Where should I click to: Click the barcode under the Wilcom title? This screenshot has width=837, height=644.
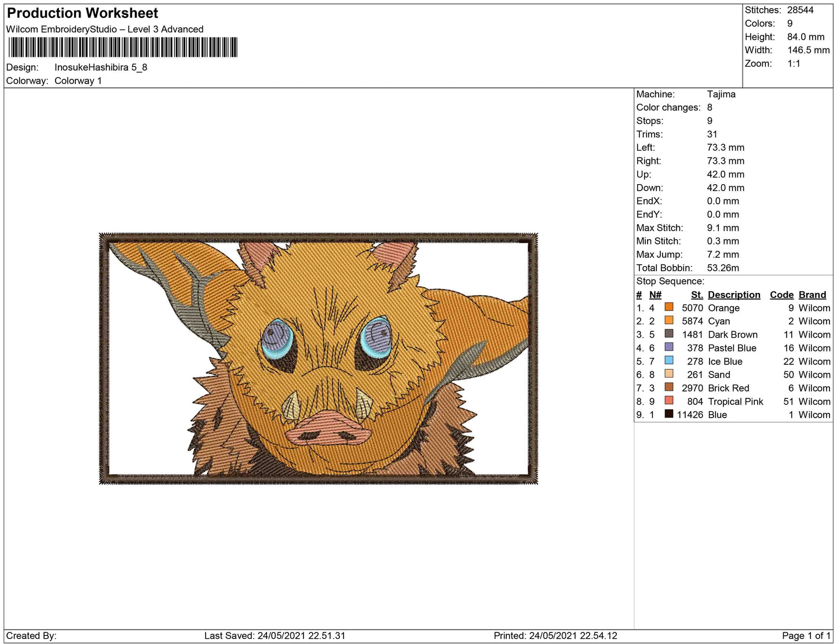[x=123, y=47]
